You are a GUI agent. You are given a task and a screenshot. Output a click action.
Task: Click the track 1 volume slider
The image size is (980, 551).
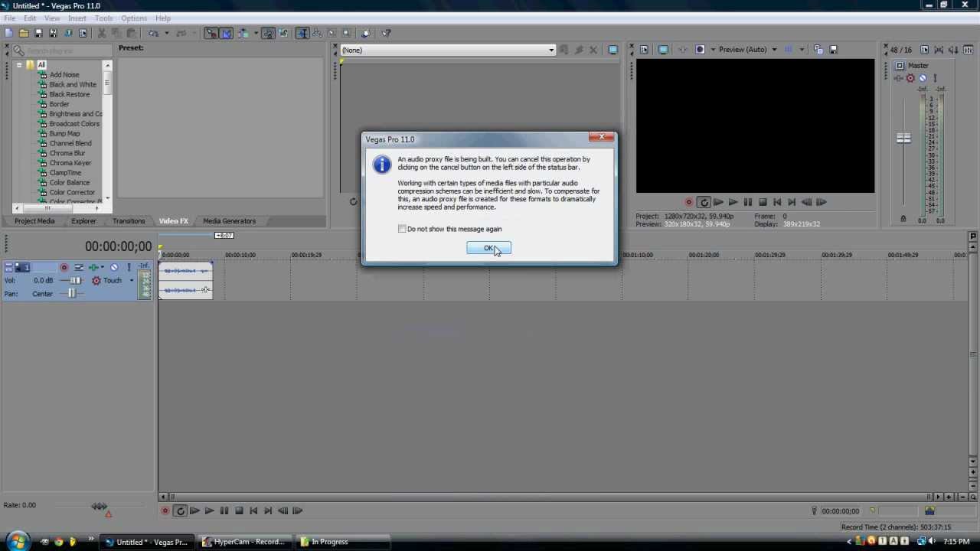(75, 280)
